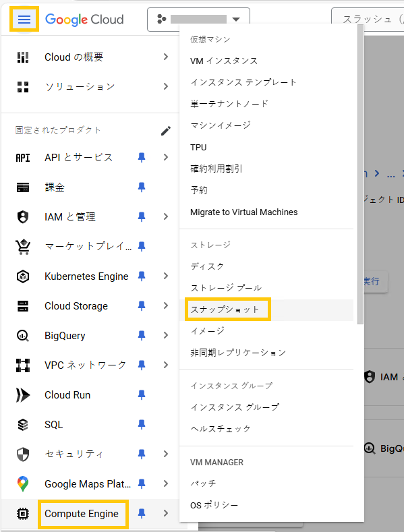
Task: Click the Google Cloud logo
Action: pos(84,20)
